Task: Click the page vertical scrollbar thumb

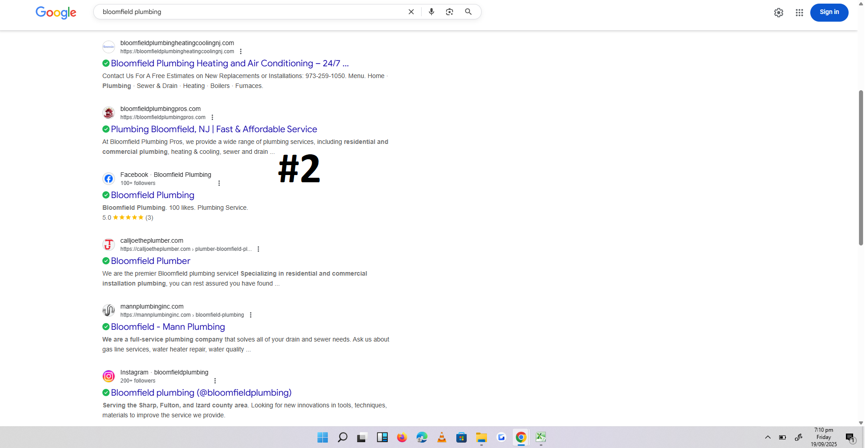Action: (x=861, y=168)
